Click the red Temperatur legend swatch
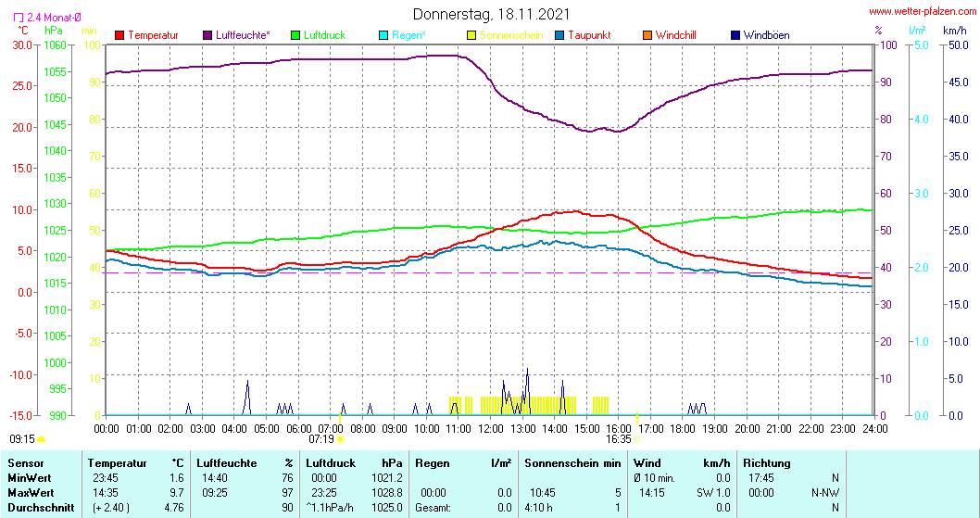980x518 pixels. coord(119,35)
